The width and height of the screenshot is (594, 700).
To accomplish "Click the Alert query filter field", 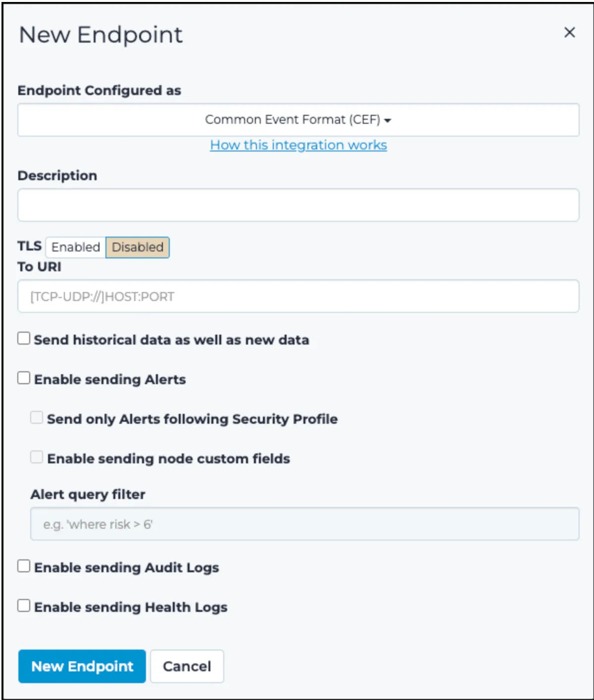I will pyautogui.click(x=304, y=524).
